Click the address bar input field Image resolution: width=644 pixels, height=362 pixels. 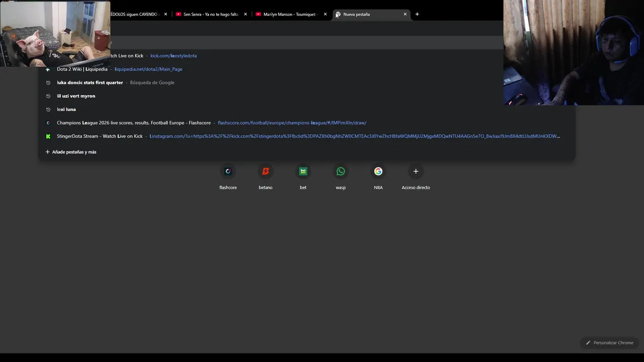point(307,42)
